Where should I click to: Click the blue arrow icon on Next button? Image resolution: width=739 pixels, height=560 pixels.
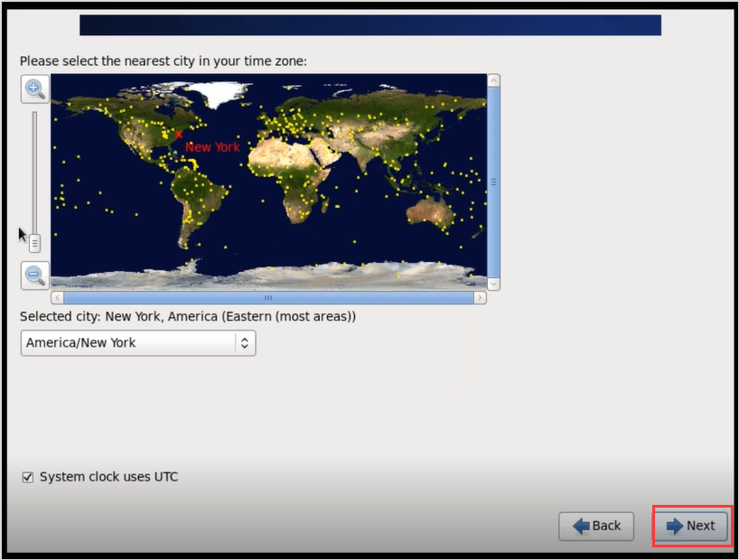pyautogui.click(x=675, y=526)
